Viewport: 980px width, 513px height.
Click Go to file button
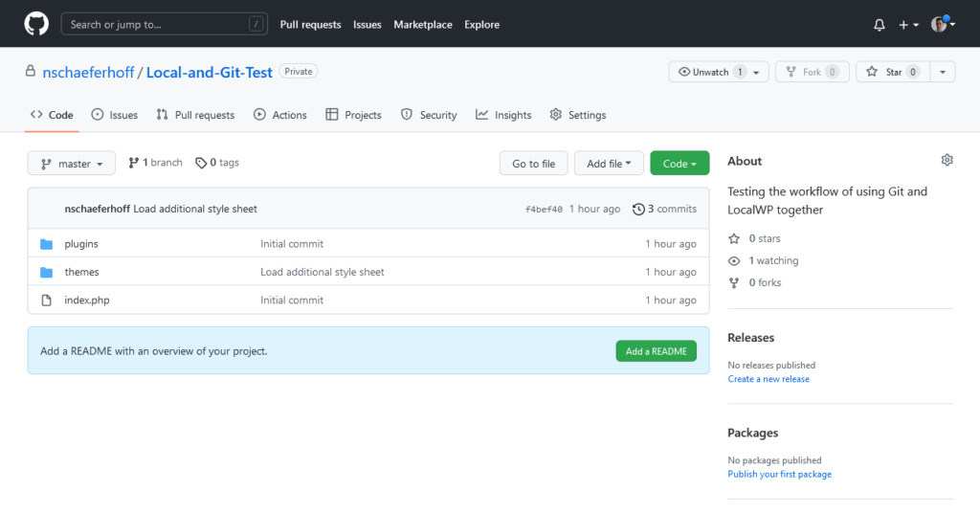pos(533,163)
